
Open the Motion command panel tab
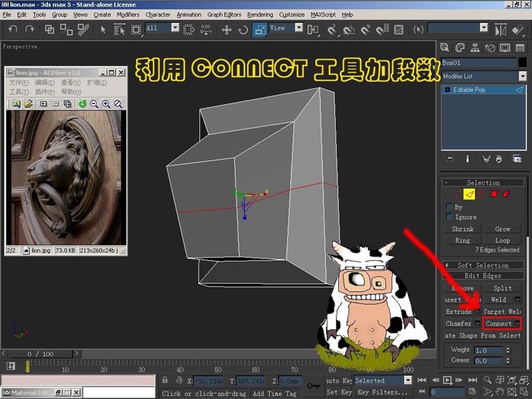[490, 48]
